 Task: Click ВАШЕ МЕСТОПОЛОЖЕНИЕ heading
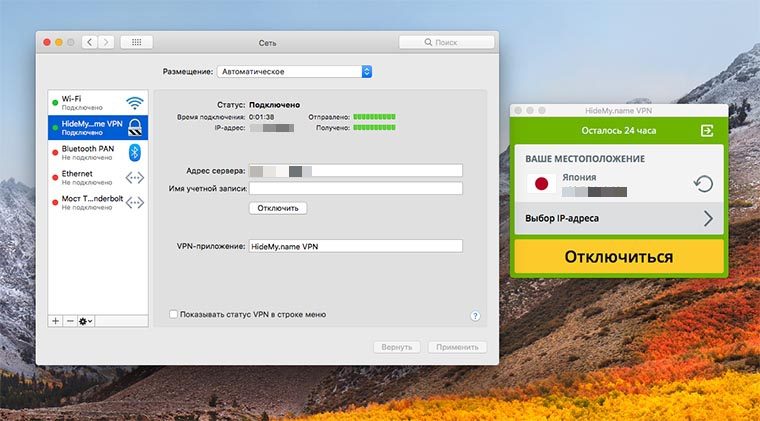(x=585, y=159)
